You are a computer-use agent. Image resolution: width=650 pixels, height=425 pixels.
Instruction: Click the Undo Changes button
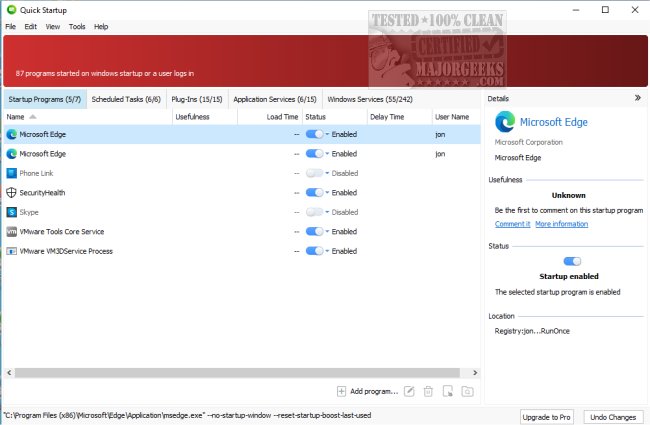(x=612, y=415)
